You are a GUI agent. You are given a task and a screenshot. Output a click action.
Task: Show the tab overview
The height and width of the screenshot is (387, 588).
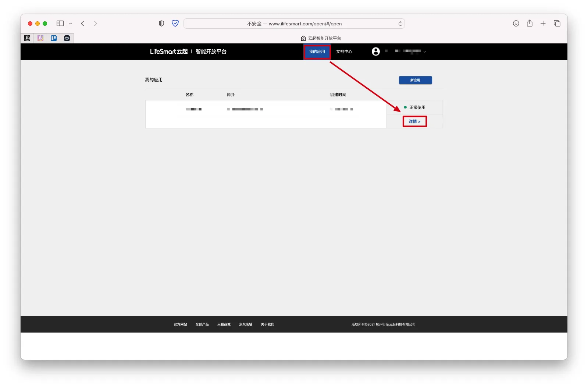[x=557, y=24]
